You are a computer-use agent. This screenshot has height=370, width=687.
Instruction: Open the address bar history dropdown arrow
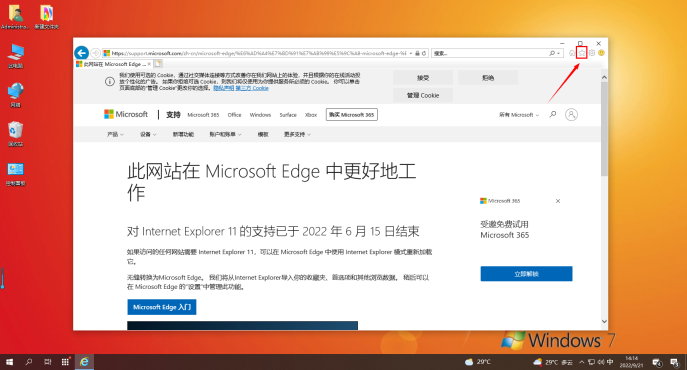(411, 53)
